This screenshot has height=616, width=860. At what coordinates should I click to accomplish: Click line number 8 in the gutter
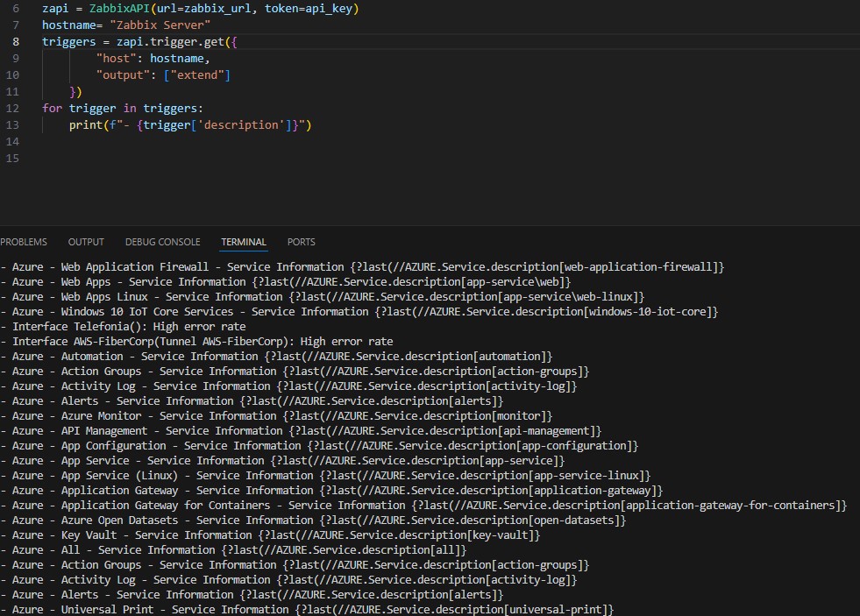(16, 42)
